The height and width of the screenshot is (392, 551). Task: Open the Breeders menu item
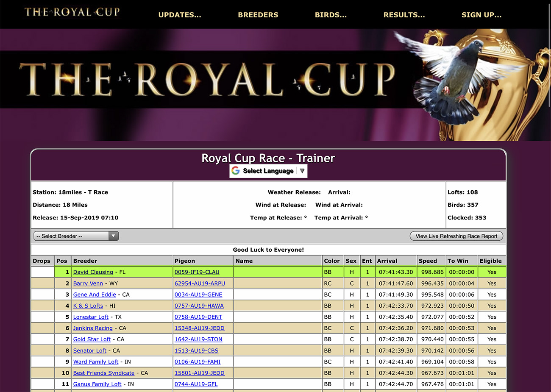tap(258, 15)
